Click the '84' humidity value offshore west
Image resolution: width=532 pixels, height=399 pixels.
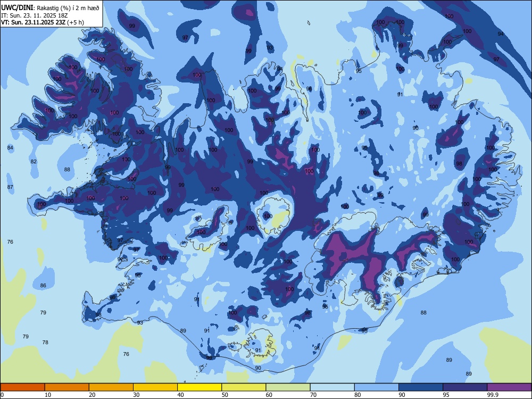click(x=10, y=147)
